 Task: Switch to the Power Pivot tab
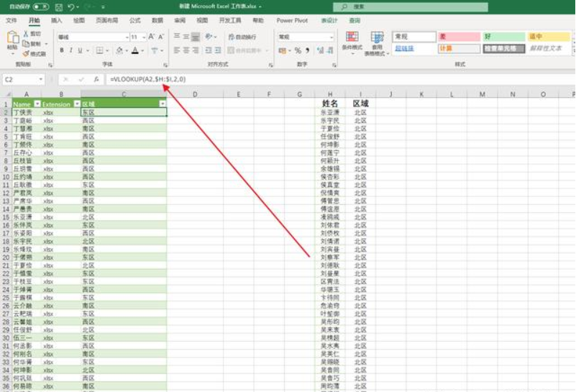[x=292, y=20]
